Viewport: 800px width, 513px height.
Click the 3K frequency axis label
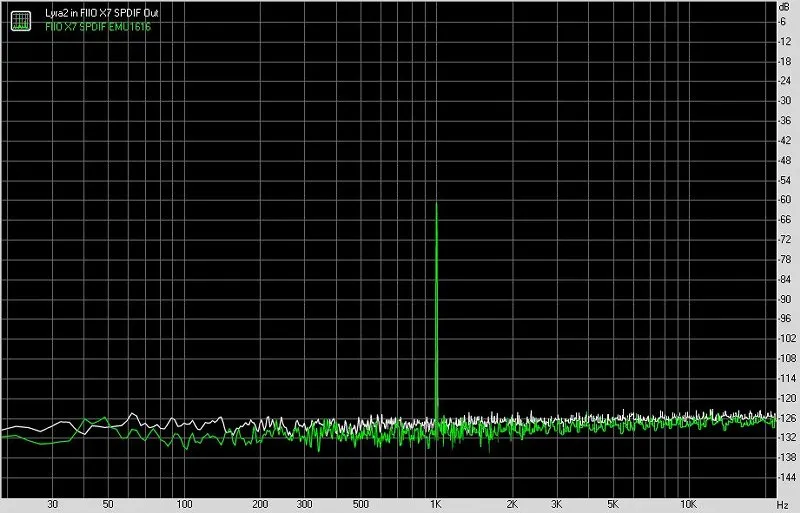click(557, 504)
